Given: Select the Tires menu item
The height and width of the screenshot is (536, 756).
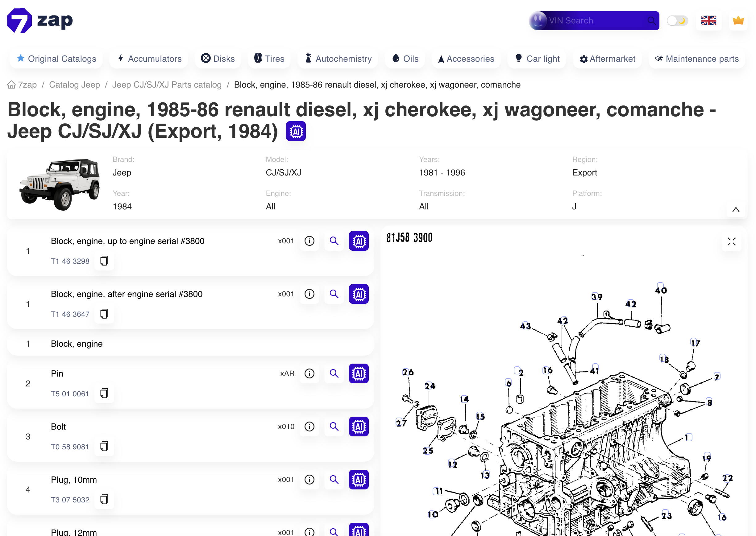Looking at the screenshot, I should (269, 59).
